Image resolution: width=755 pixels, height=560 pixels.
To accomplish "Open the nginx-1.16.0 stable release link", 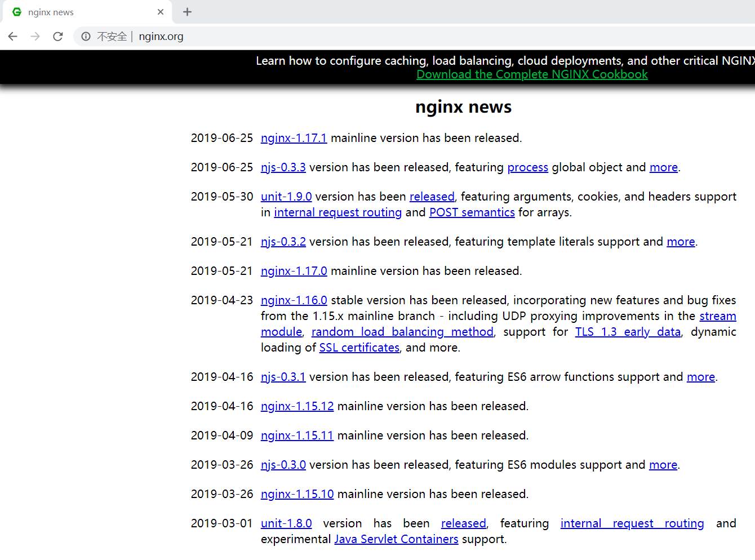I will tap(294, 300).
